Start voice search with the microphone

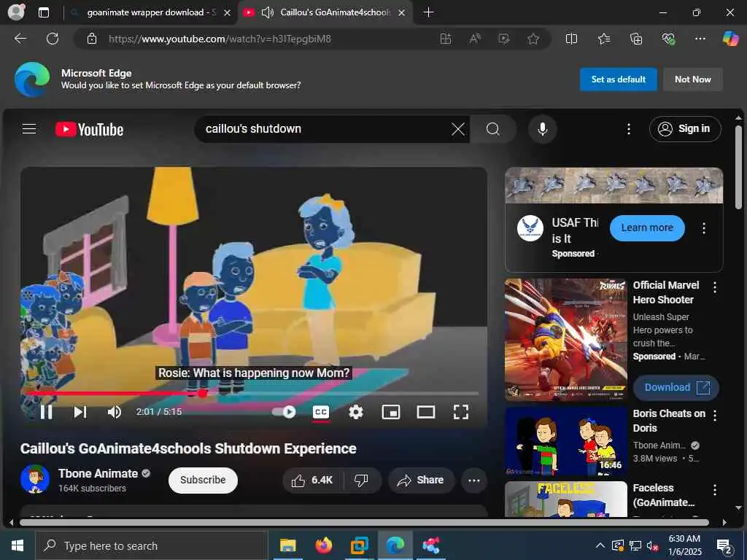pyautogui.click(x=542, y=129)
